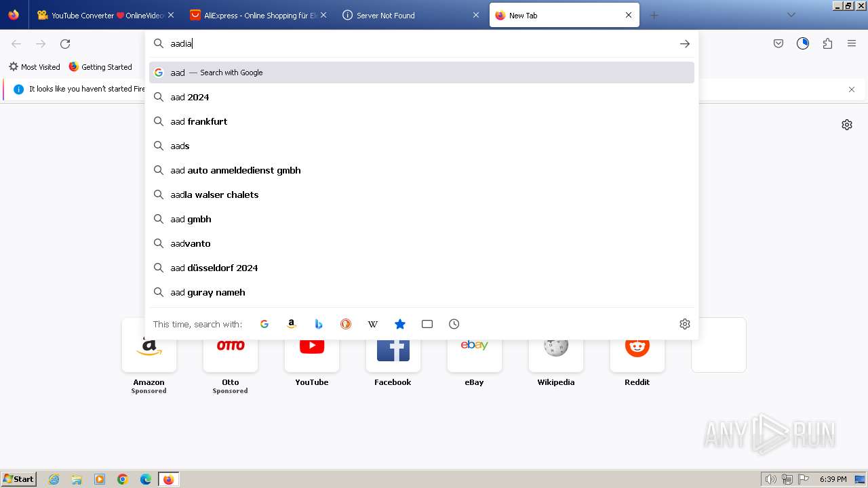Launch Microsoft Edge from taskbar
Screen dimensions: 868x488
pyautogui.click(x=146, y=479)
